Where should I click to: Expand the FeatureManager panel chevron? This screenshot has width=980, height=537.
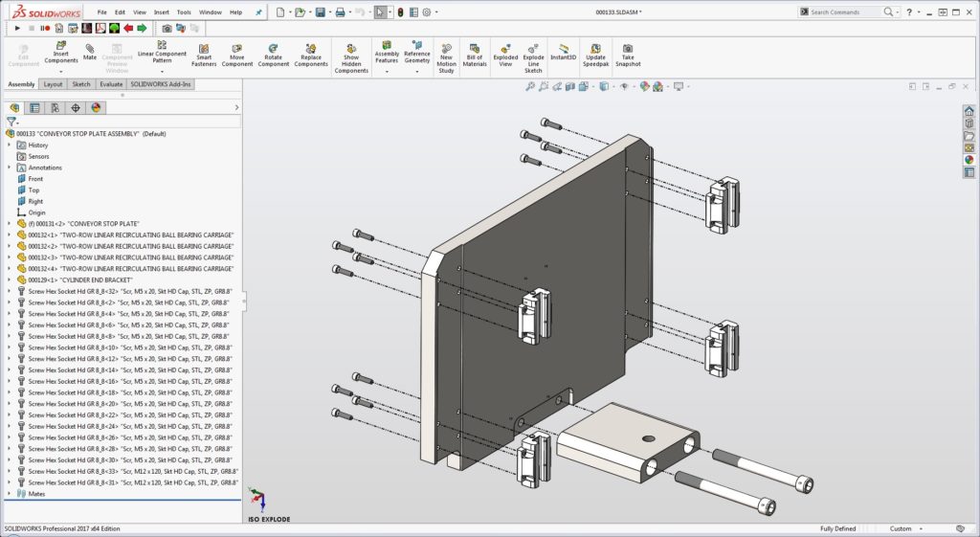point(236,107)
